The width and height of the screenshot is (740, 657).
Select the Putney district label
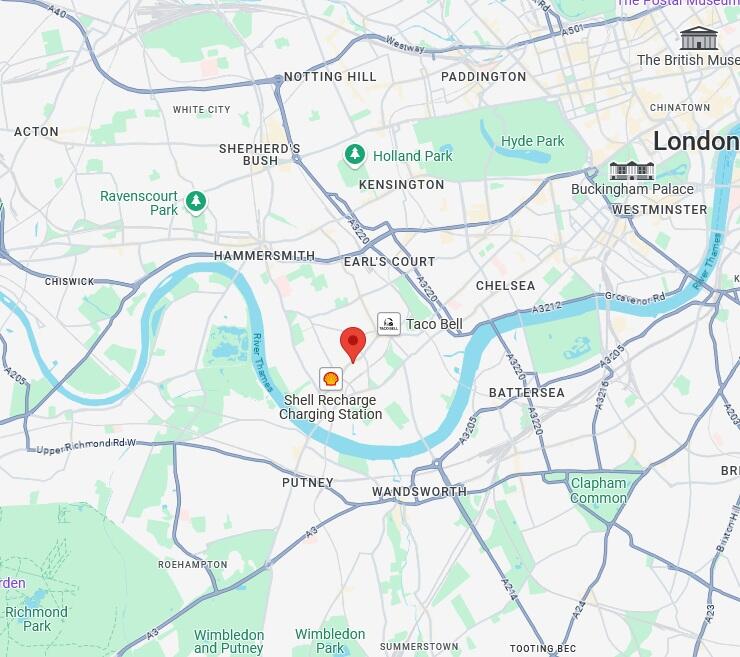tap(308, 483)
